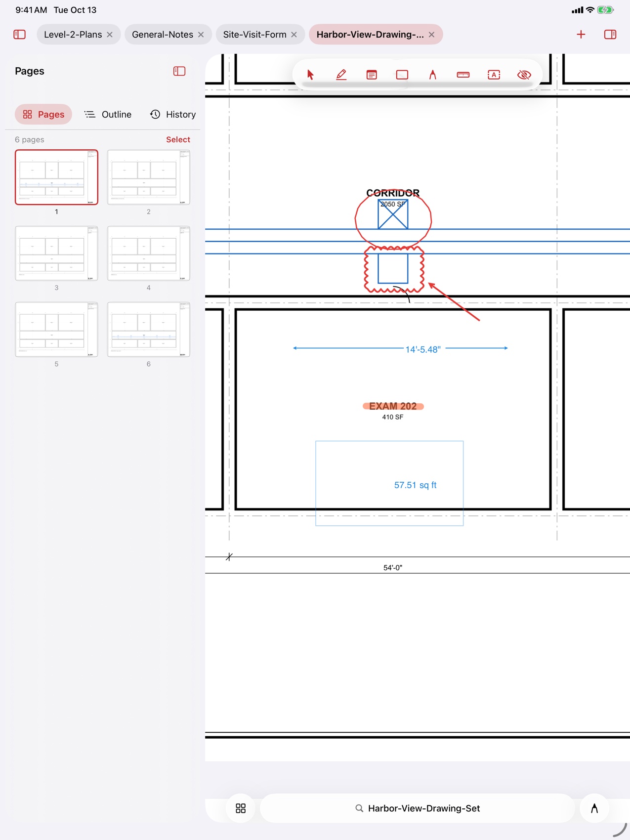This screenshot has width=630, height=840.
Task: Toggle annotation visibility eye icon
Action: [x=524, y=75]
